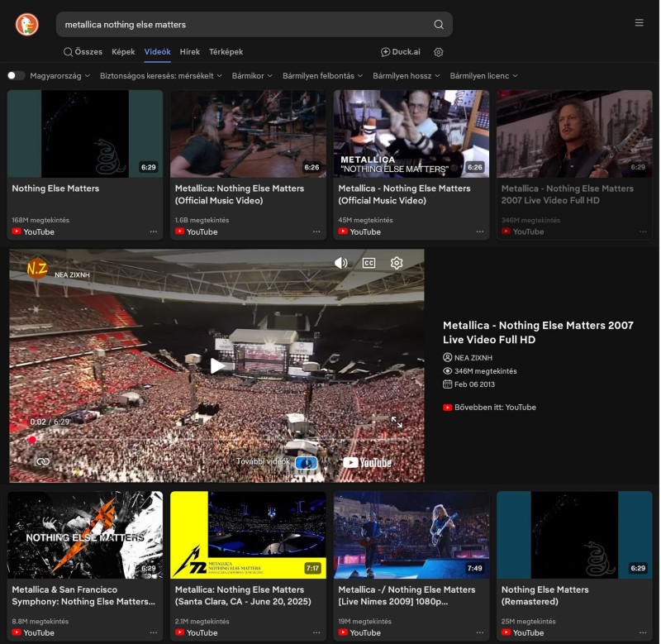Open Duck.ai chat
Screen dimensions: 661x644
coord(401,52)
